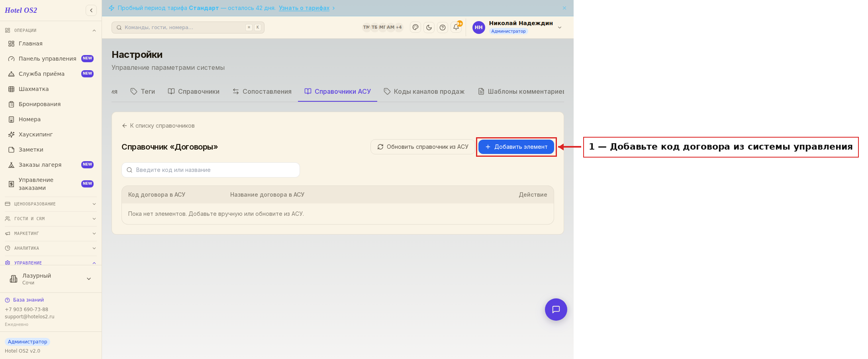Open the База знаний link
This screenshot has width=868, height=359.
(25, 300)
